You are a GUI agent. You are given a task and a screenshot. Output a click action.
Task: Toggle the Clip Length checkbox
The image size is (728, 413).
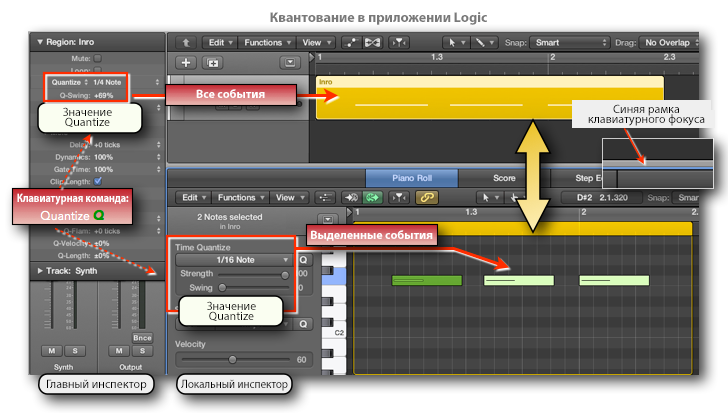point(98,181)
